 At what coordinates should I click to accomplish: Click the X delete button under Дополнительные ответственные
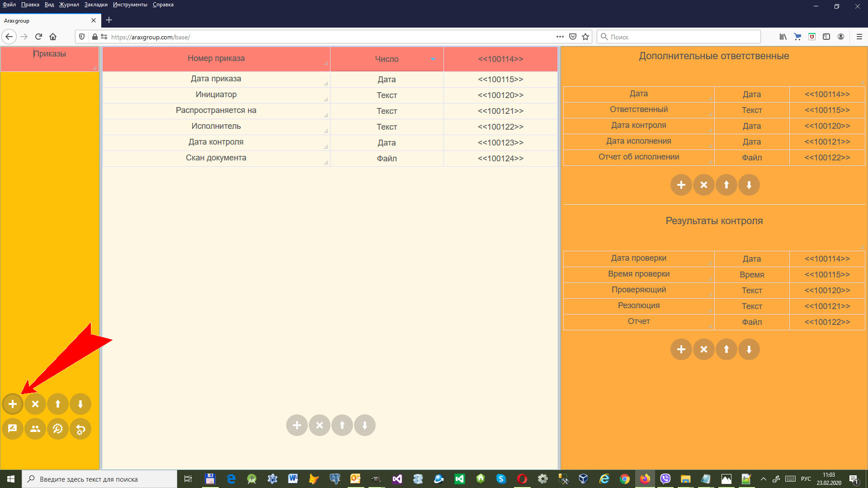tap(704, 185)
